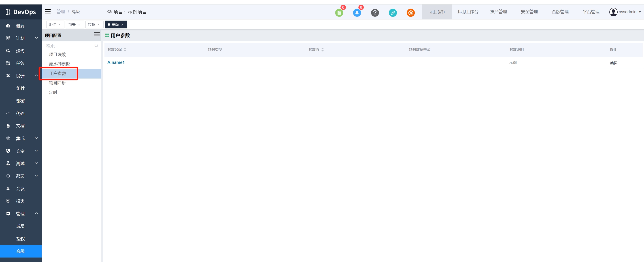Open the blue bell notifications icon
Screen dimensions: 644x262
pos(357,13)
